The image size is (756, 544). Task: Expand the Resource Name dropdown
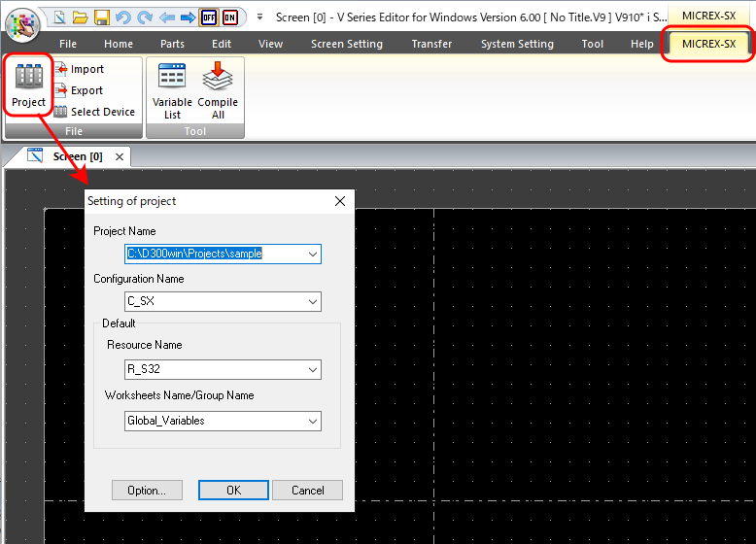tap(312, 369)
